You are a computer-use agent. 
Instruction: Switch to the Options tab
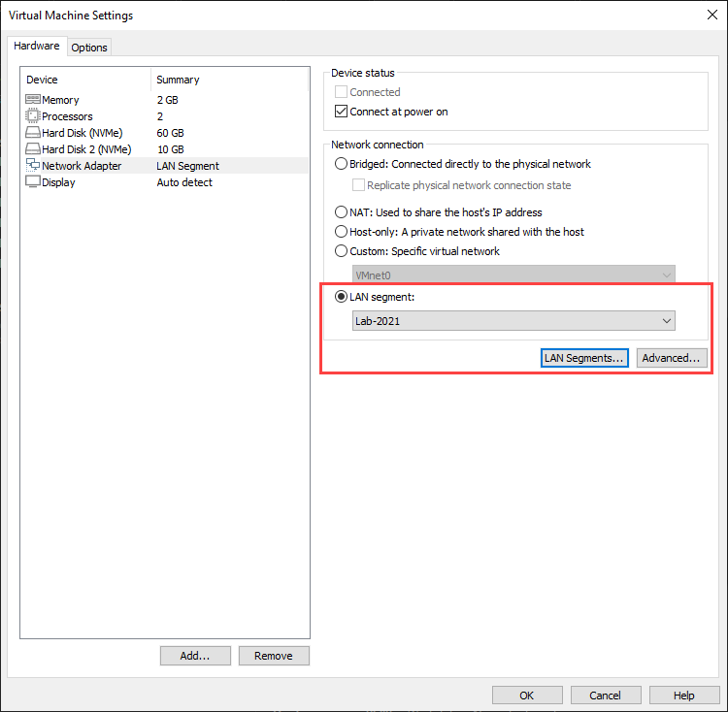pos(89,48)
